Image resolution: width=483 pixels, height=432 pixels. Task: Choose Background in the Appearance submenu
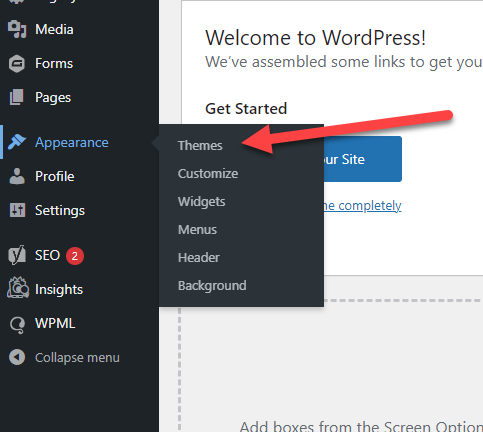click(212, 286)
